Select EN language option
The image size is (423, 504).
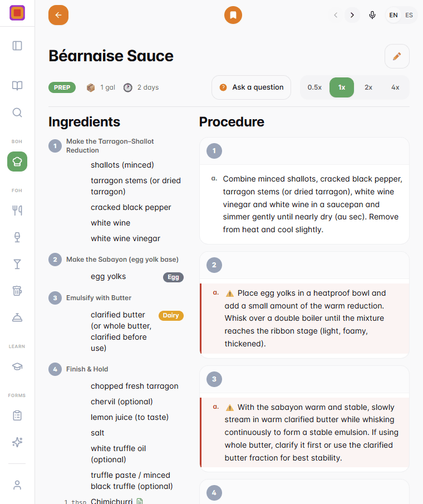(x=393, y=15)
